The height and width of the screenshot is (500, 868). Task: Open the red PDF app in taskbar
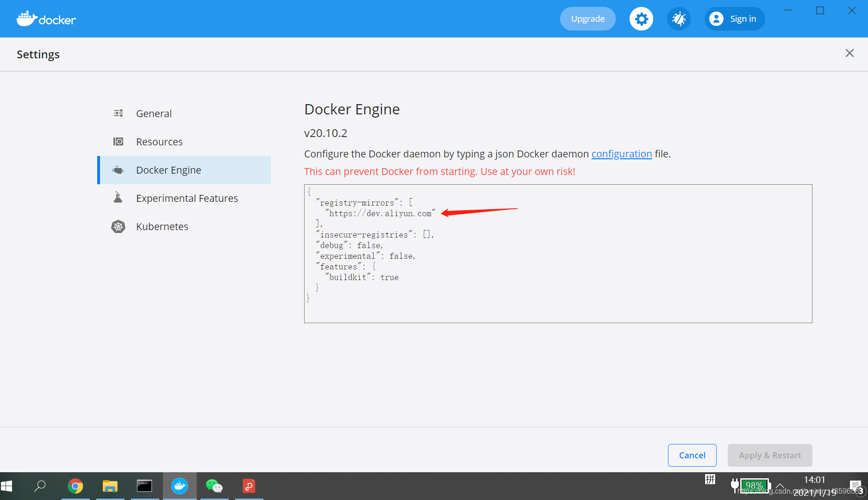[249, 486]
